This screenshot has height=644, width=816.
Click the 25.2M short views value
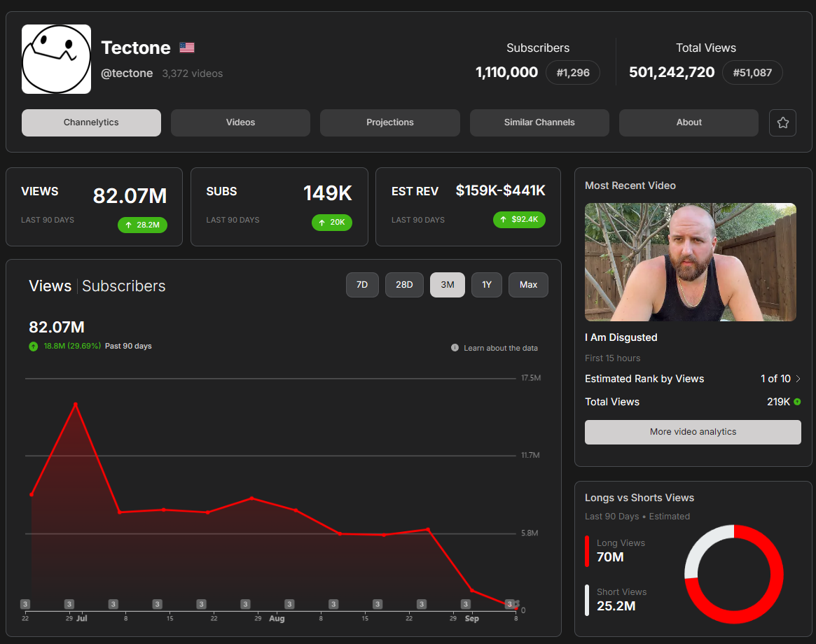pyautogui.click(x=616, y=606)
